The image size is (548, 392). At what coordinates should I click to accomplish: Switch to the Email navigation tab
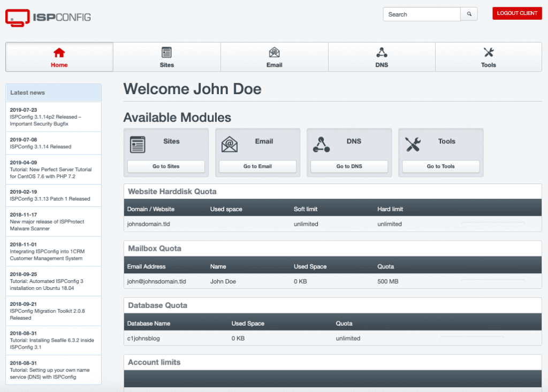[274, 57]
